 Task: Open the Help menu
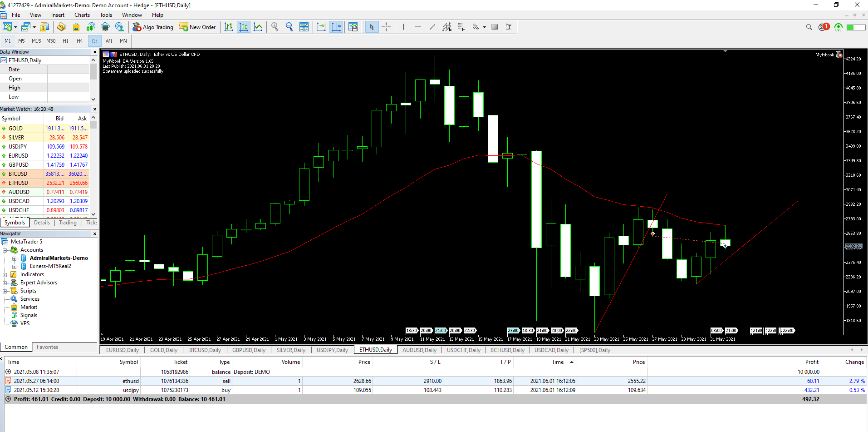pos(157,15)
